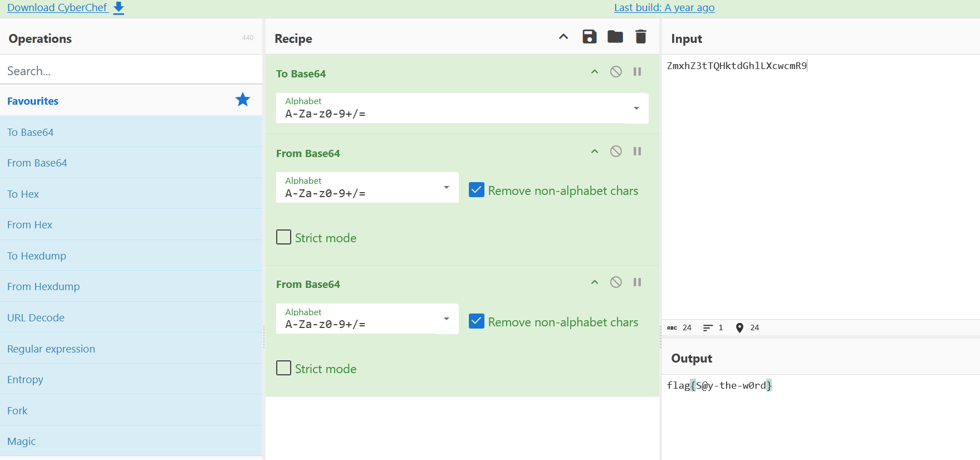Image resolution: width=980 pixels, height=460 pixels.
Task: Collapse the Recipe panel using chevron
Action: pyautogui.click(x=563, y=37)
